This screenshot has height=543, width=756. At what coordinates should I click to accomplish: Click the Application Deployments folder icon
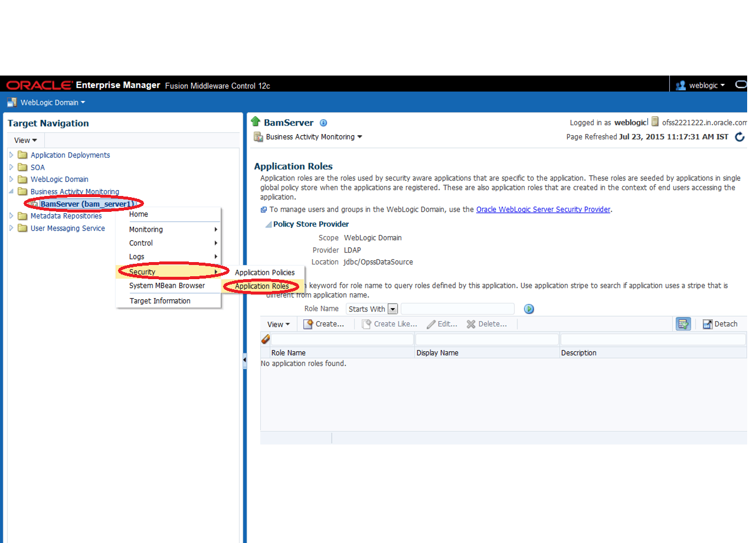coord(23,155)
